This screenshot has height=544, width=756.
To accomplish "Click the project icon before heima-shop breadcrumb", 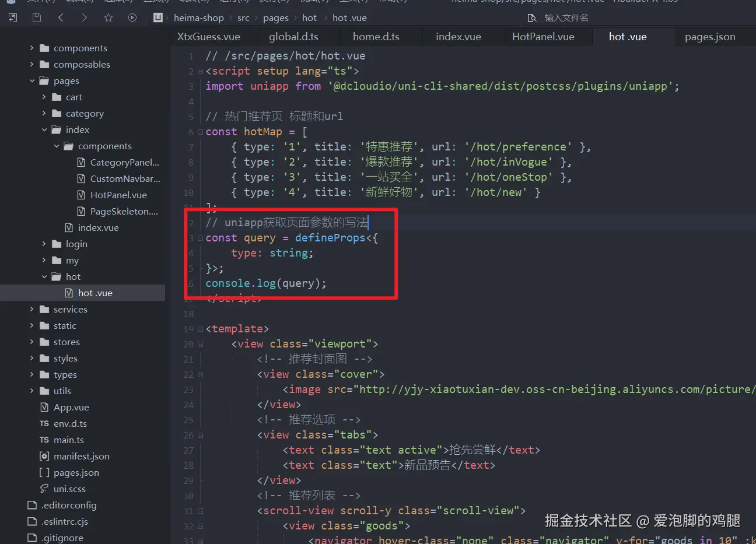I will coord(157,17).
